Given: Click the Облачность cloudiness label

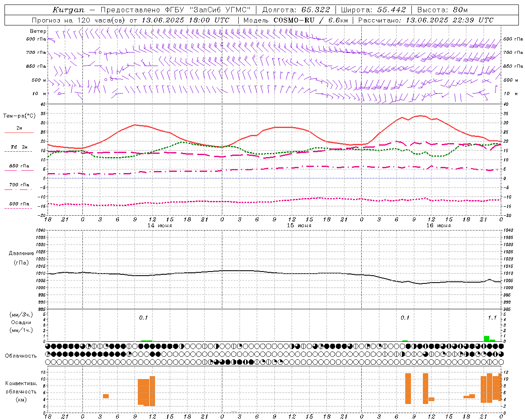Looking at the screenshot, I should click(21, 356).
